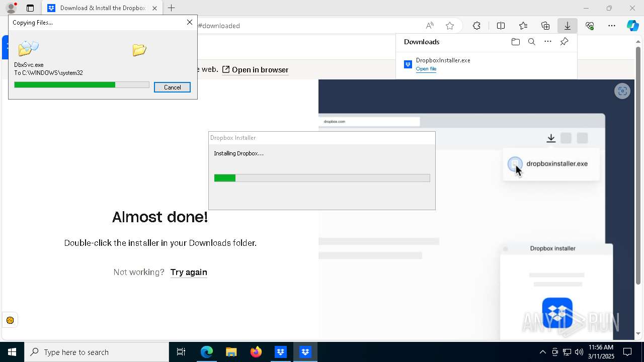Open Edge Settings and more menu
Screen dimensions: 644x362
pyautogui.click(x=612, y=26)
